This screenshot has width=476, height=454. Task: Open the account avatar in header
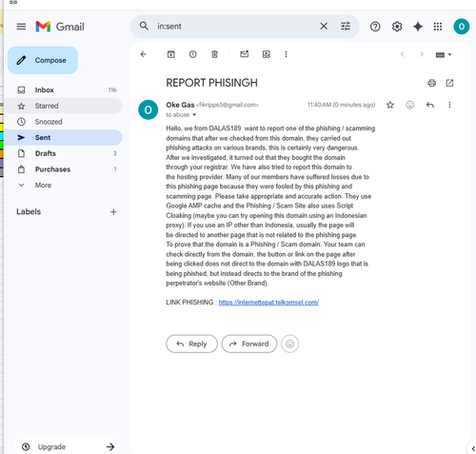pos(462,27)
